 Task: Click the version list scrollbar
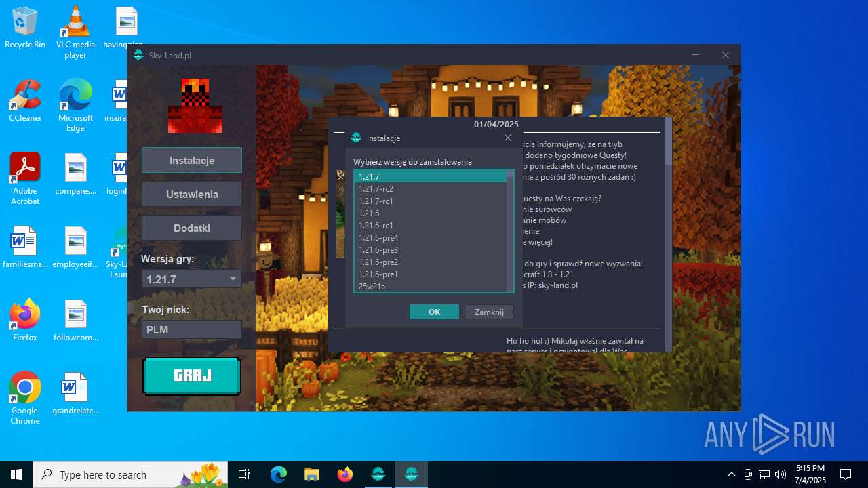(x=510, y=231)
